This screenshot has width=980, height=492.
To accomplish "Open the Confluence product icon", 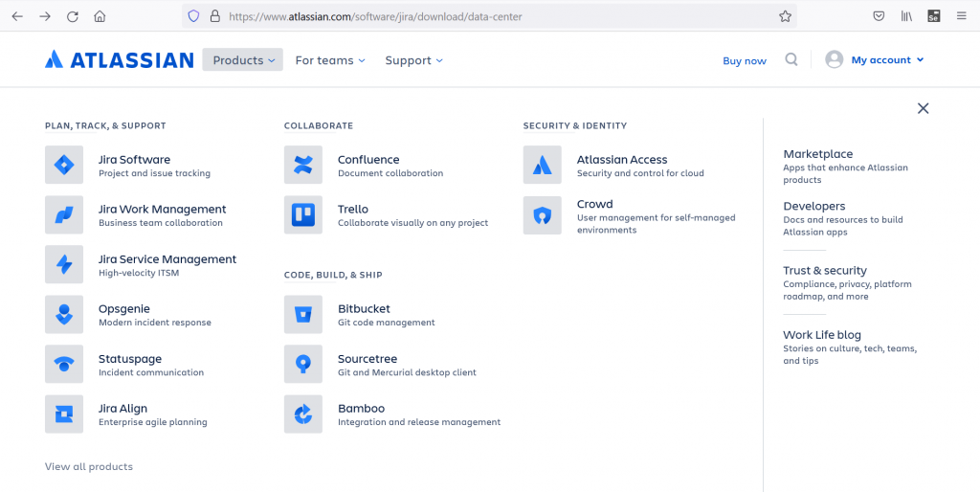I will coord(303,165).
